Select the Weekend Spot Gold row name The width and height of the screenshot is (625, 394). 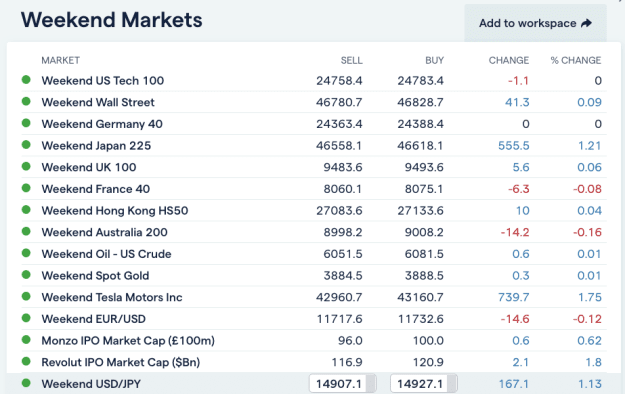(95, 276)
